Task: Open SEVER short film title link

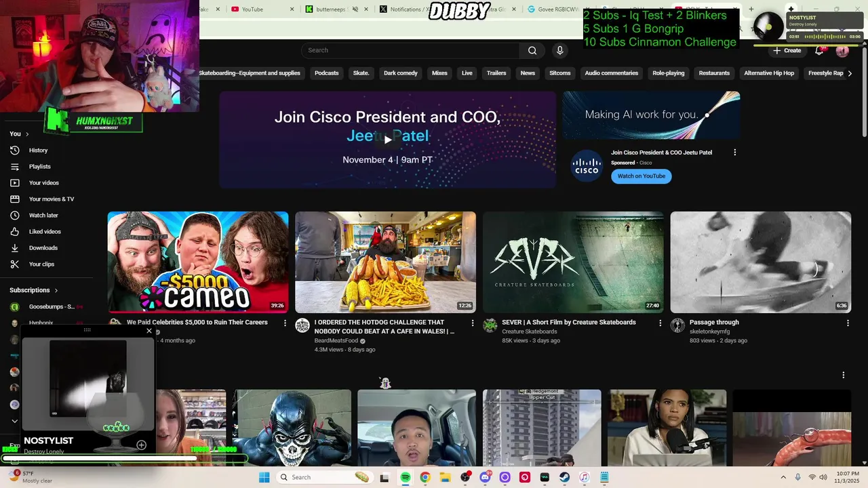Action: point(568,323)
